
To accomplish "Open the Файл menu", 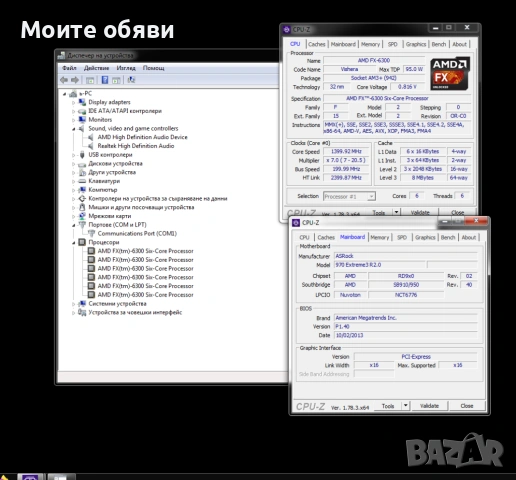I will [69, 68].
